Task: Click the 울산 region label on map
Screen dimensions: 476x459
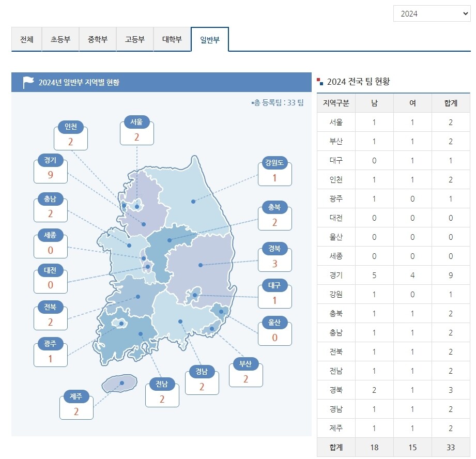Action: tap(274, 323)
